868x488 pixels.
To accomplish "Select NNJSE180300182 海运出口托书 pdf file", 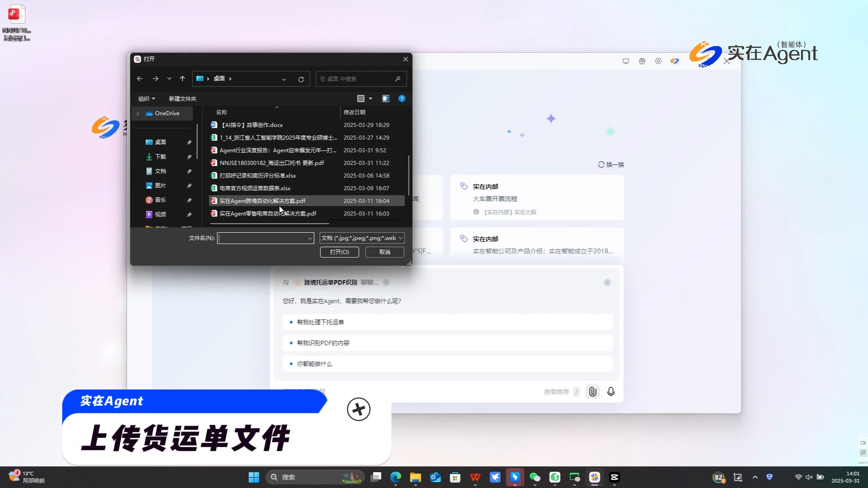I will (x=271, y=163).
